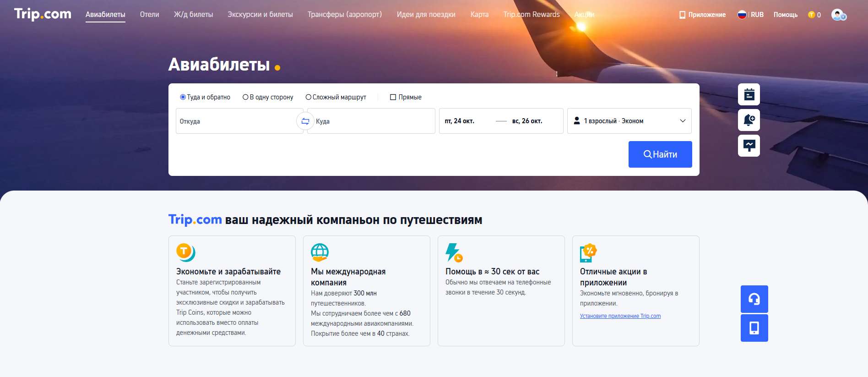
Task: Open the "Ж/д билеты" menu item
Action: point(193,15)
